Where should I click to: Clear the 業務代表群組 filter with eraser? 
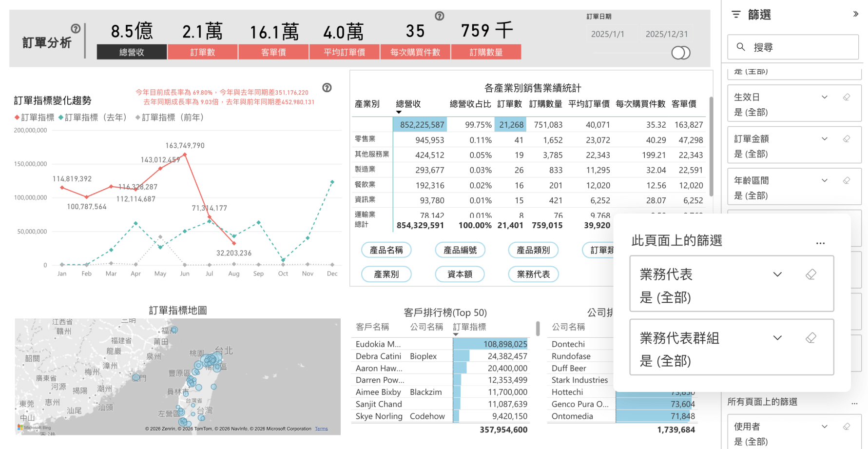point(810,338)
